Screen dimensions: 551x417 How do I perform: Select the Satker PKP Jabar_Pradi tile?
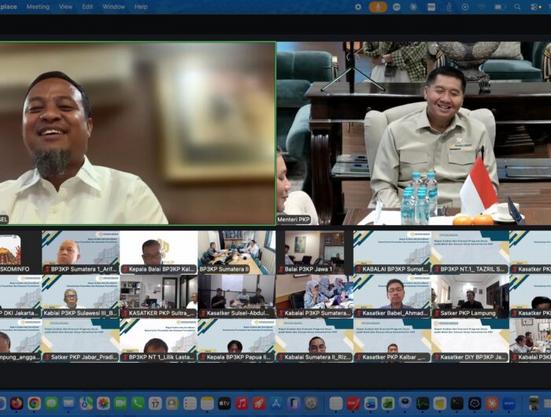80,340
